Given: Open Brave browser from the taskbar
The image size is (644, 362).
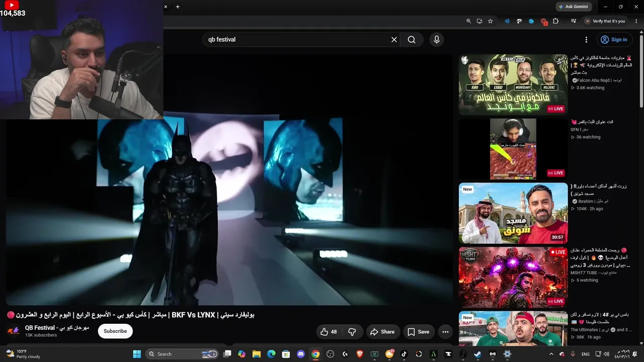Looking at the screenshot, I should pos(360,354).
